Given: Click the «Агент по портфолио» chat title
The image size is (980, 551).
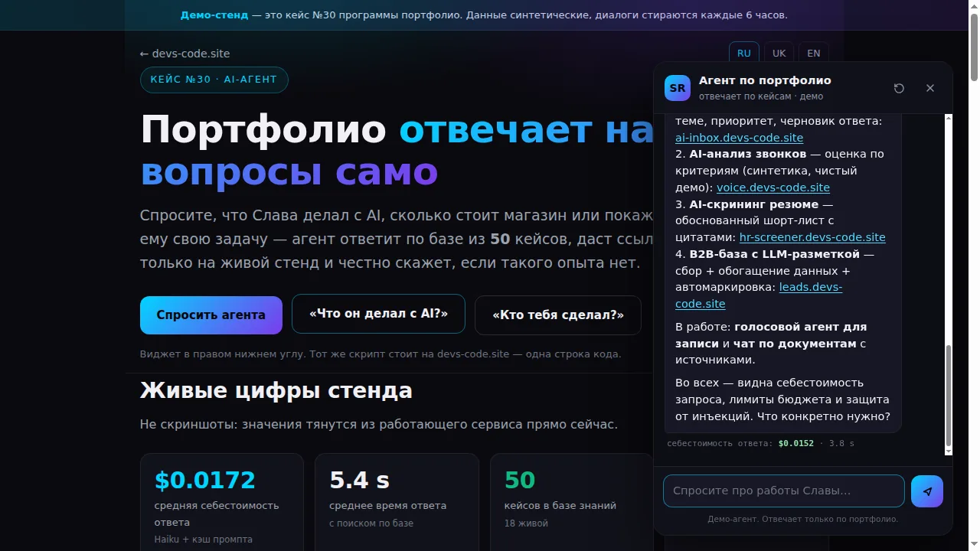Looking at the screenshot, I should (765, 80).
